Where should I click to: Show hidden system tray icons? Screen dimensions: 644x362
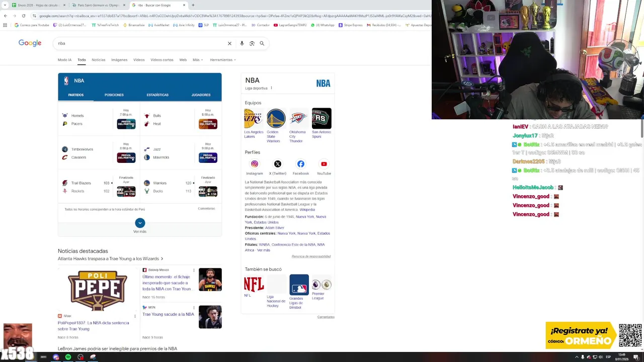tap(577, 357)
